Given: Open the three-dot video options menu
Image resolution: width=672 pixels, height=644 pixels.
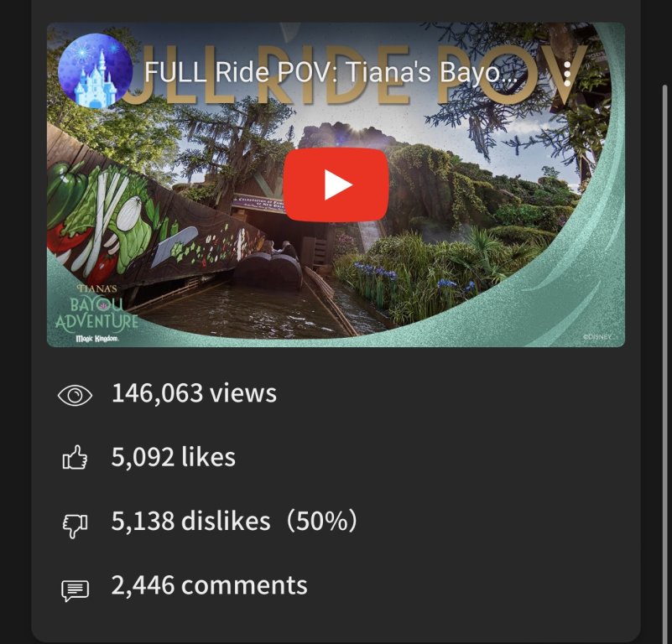Looking at the screenshot, I should pos(567,73).
